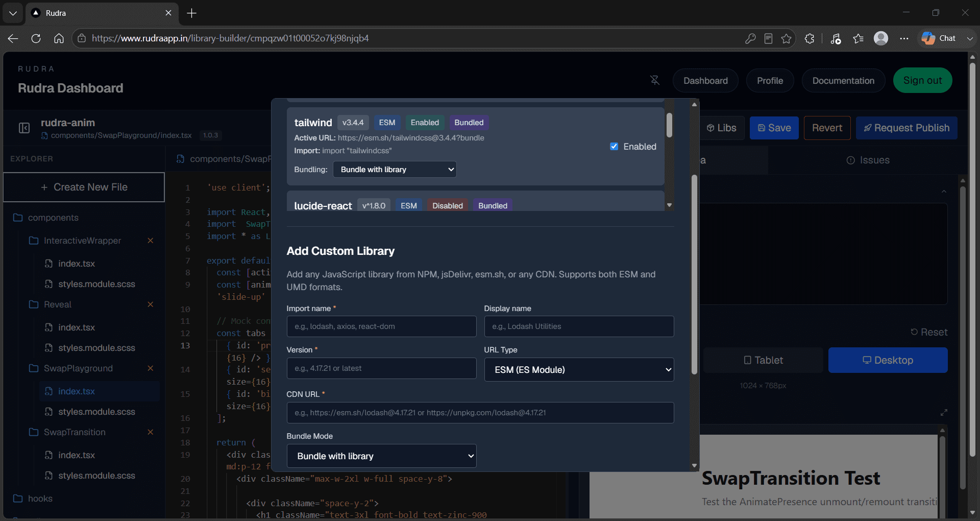View site information lock icon

click(x=82, y=38)
